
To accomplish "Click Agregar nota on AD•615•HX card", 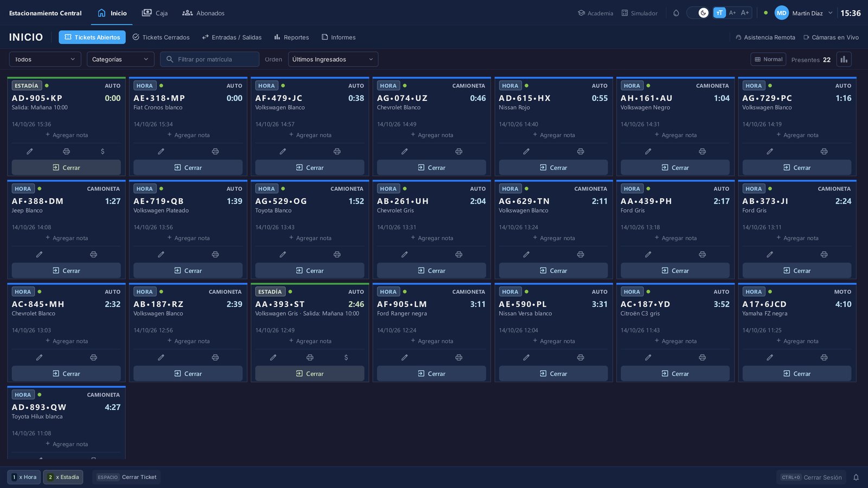I will pyautogui.click(x=553, y=135).
